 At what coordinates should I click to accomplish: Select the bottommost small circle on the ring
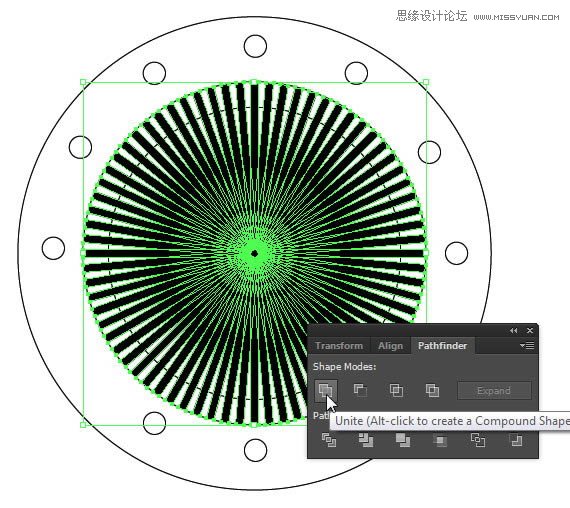[255, 450]
